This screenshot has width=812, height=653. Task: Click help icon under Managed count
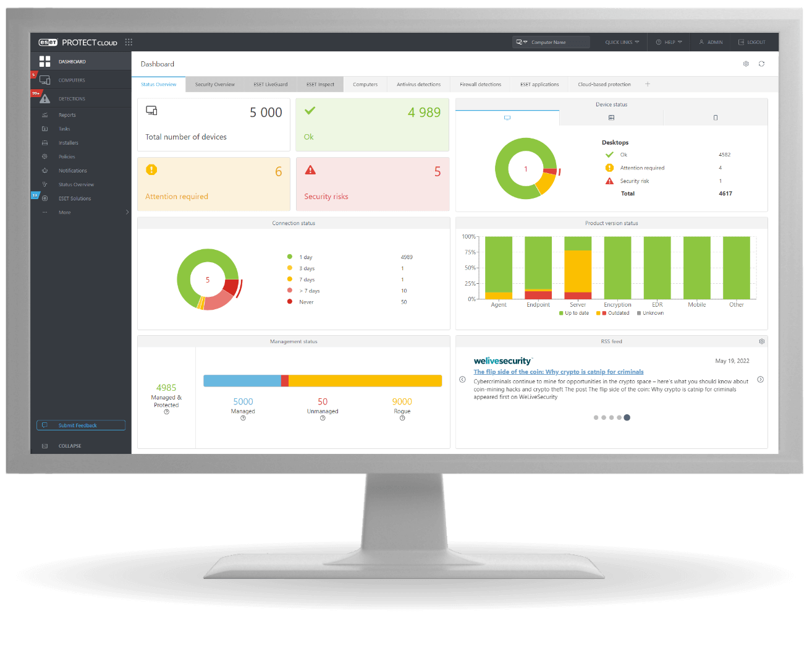[x=243, y=418]
